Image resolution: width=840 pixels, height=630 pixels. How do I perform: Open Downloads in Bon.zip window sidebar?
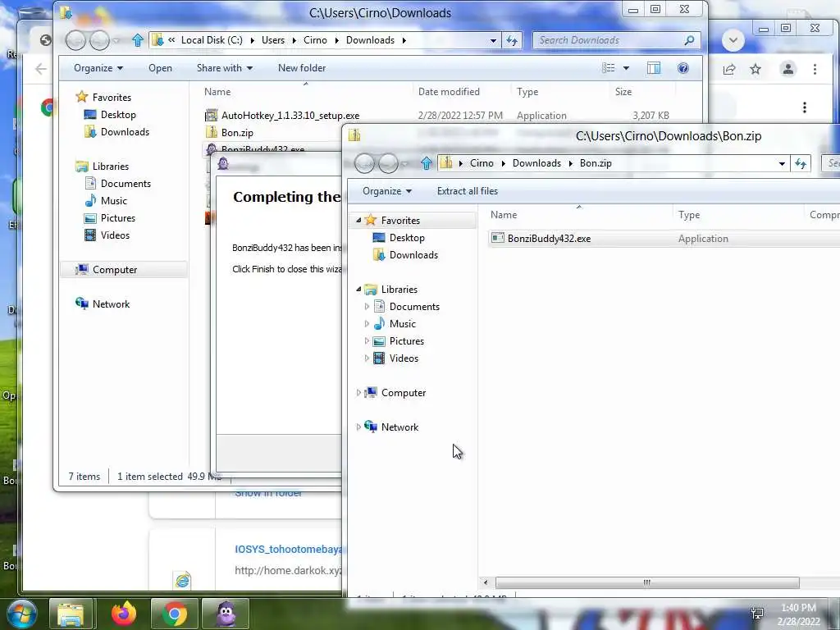(413, 255)
